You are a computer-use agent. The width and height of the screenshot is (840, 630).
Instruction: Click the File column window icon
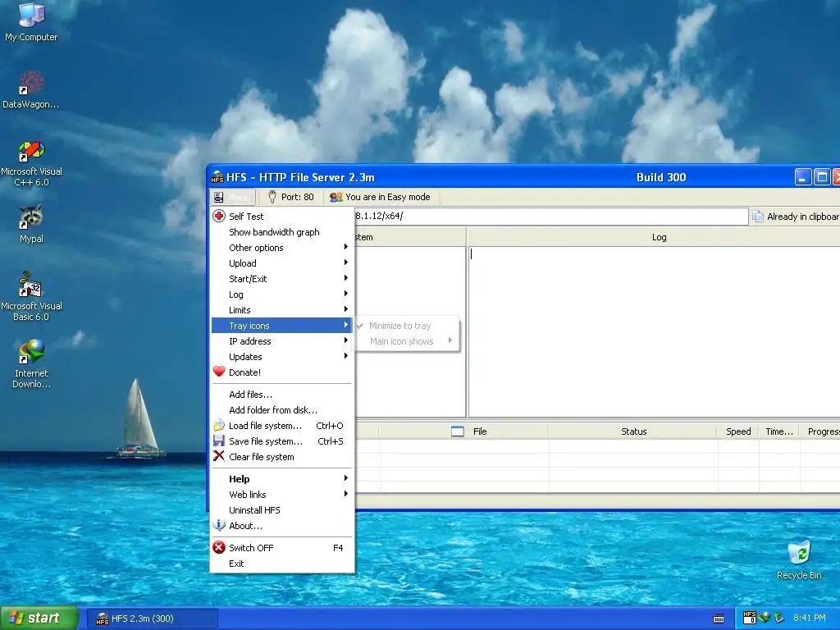point(458,431)
